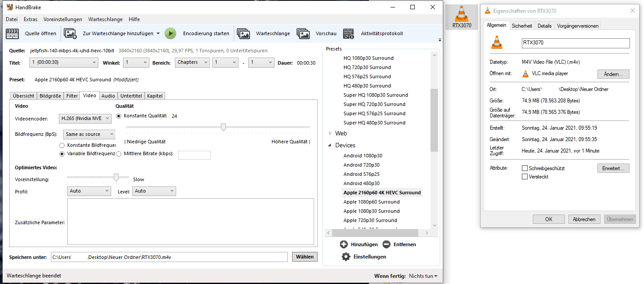
Task: Click the VLC icon next to 'VLC media player'
Action: click(525, 73)
